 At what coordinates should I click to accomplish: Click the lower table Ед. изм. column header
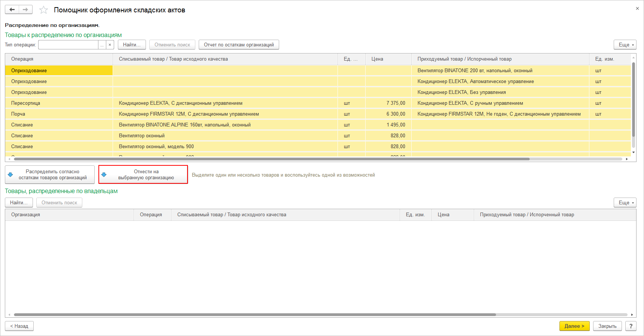click(x=416, y=215)
